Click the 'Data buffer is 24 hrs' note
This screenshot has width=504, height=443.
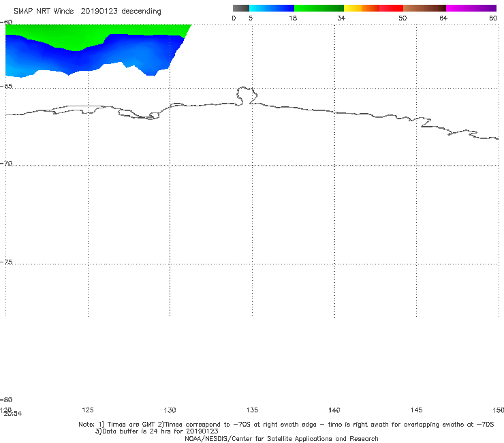157,431
